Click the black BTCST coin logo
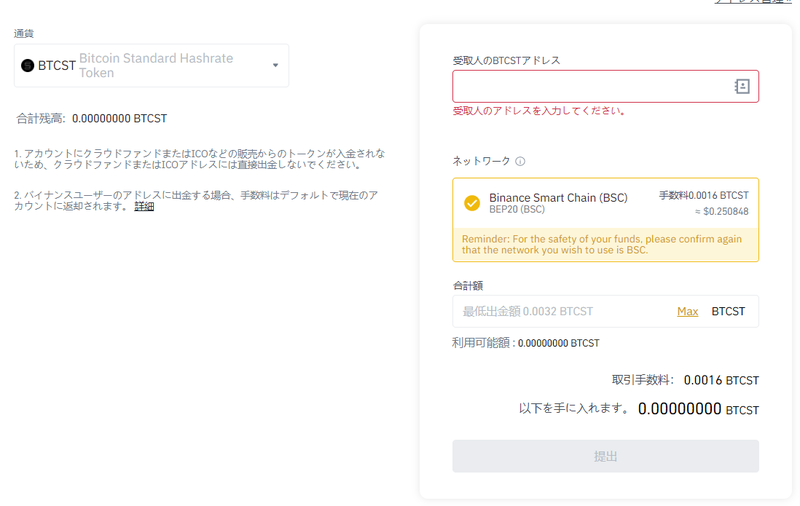Image resolution: width=800 pixels, height=506 pixels. pos(28,65)
